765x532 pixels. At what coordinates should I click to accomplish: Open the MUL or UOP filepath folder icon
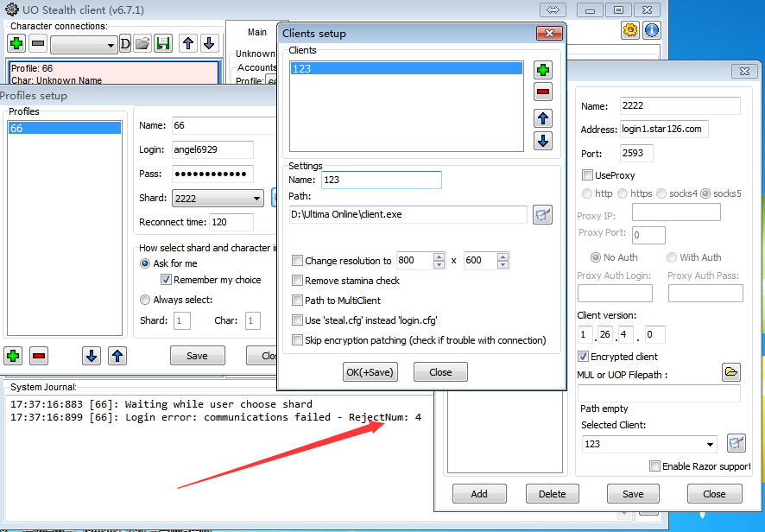coord(731,372)
